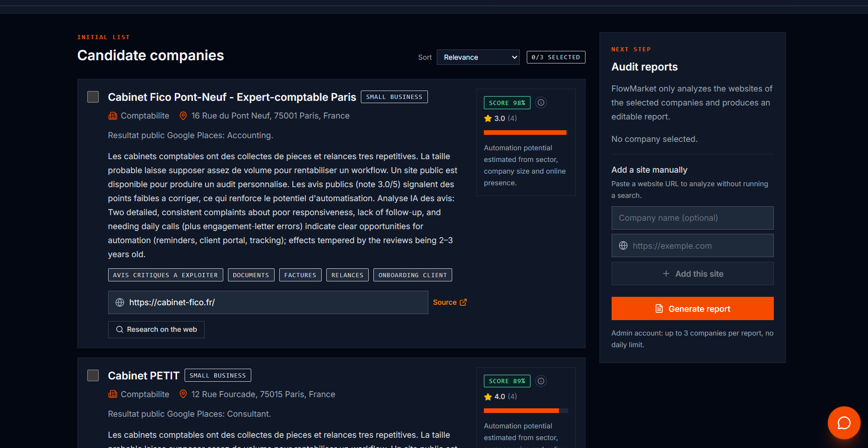Image resolution: width=868 pixels, height=448 pixels.
Task: Open the chat bubble widget
Action: [x=844, y=423]
